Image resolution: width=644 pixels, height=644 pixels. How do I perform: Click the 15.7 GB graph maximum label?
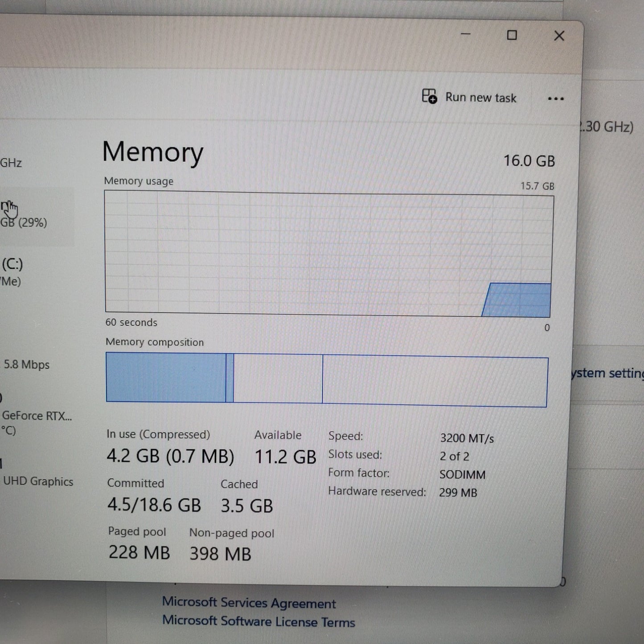tap(537, 186)
